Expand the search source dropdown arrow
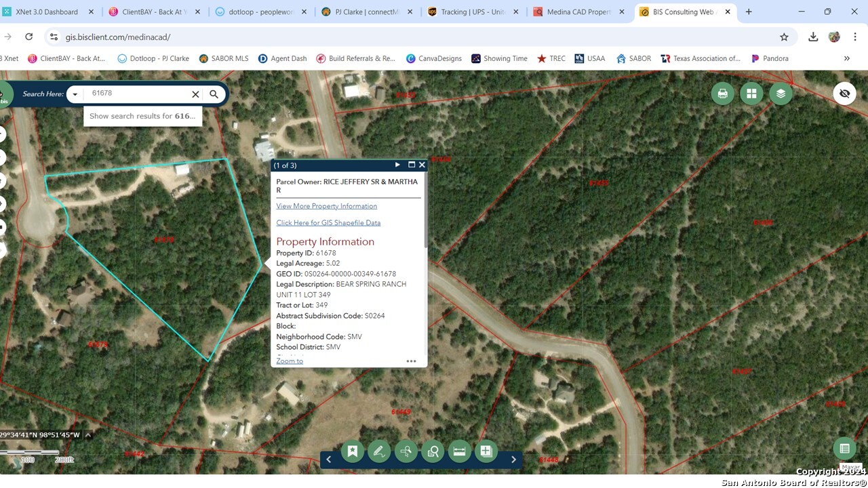Screen dimensions: 868x488 point(75,94)
